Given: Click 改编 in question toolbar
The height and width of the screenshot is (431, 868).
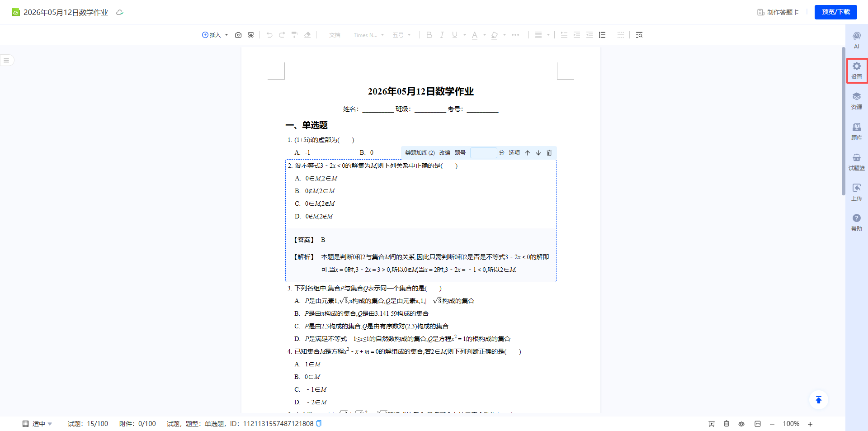Looking at the screenshot, I should tap(445, 153).
